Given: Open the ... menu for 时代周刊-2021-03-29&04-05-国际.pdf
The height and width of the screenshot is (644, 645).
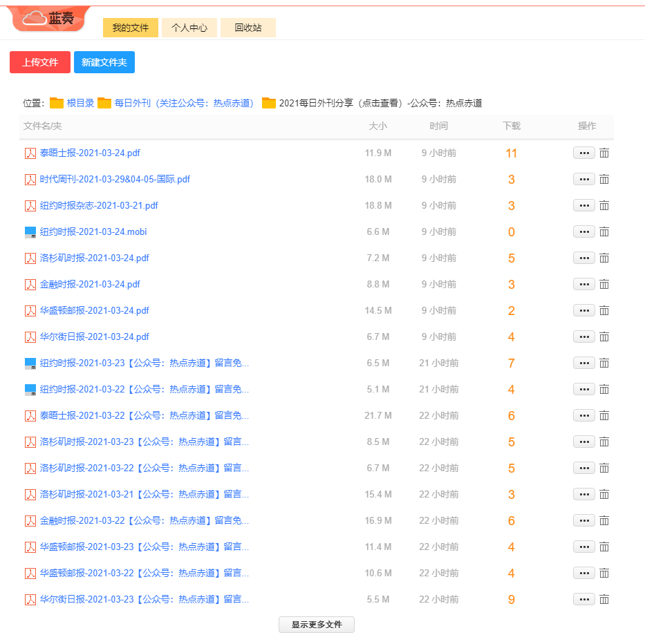Looking at the screenshot, I should pyautogui.click(x=584, y=179).
